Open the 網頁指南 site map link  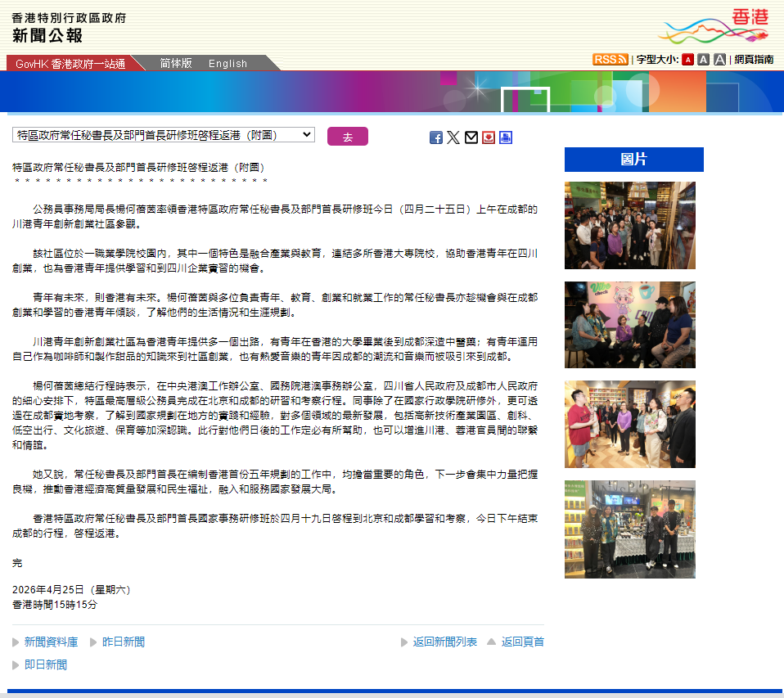tap(754, 59)
